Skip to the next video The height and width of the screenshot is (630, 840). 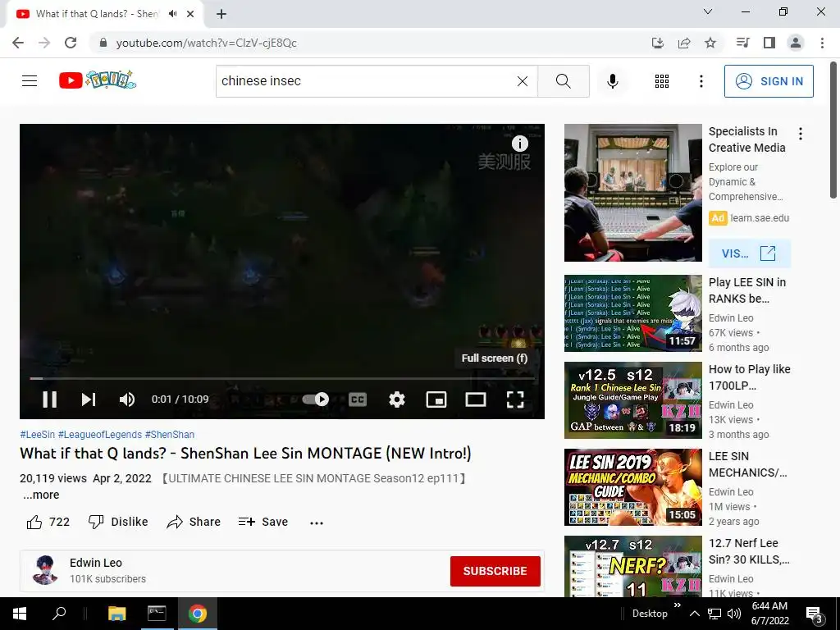89,399
